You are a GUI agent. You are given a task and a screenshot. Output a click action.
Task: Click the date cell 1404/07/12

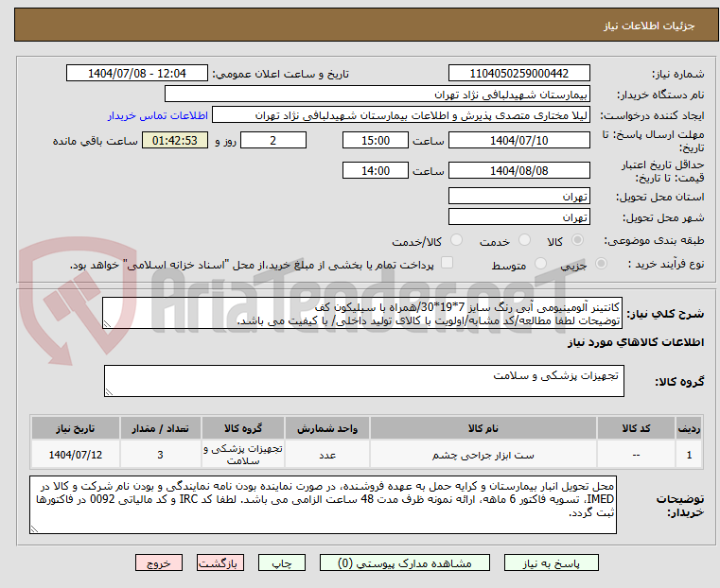[x=76, y=455]
